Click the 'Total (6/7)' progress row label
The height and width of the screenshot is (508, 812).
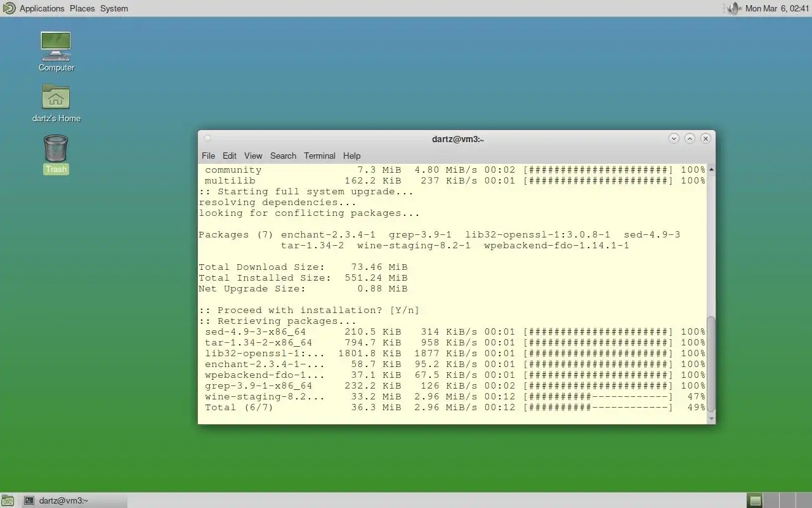(239, 407)
